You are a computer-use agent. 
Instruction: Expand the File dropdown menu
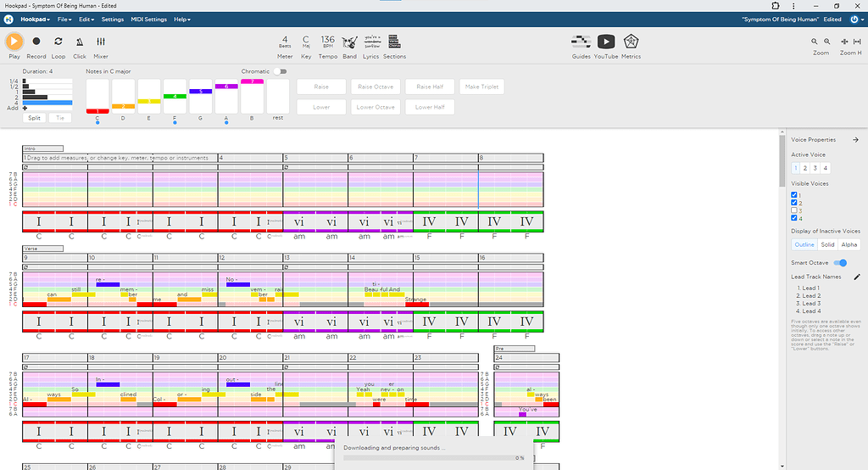[x=64, y=19]
